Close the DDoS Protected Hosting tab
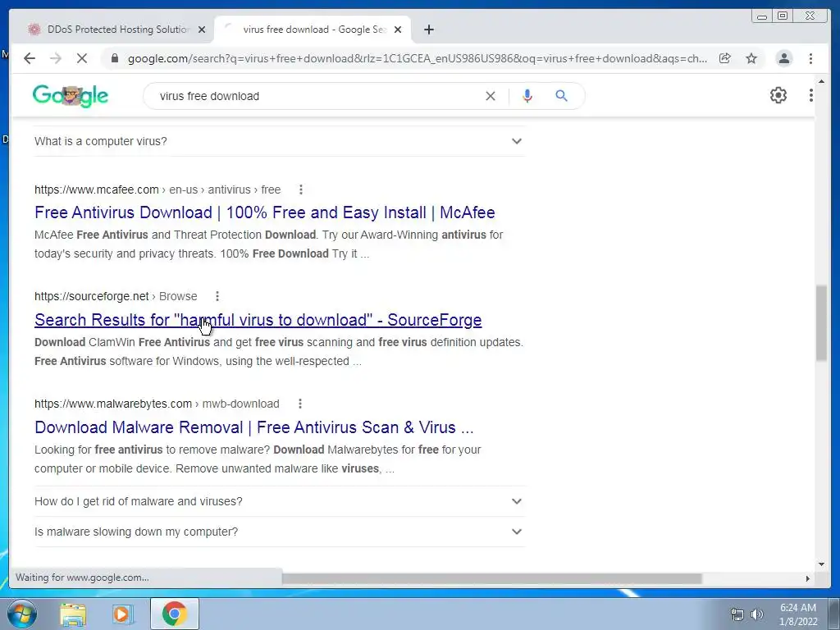Image resolution: width=840 pixels, height=630 pixels. pos(202,30)
